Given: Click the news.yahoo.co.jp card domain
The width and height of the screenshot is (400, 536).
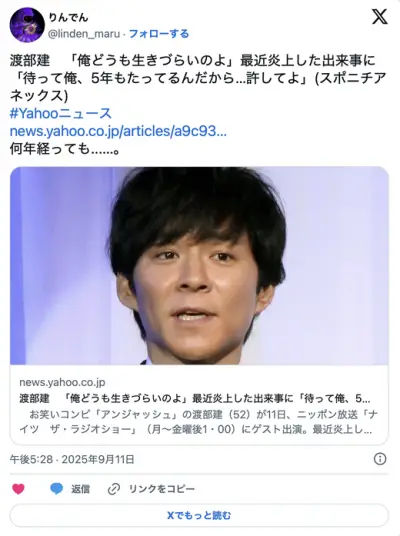Looking at the screenshot, I should pyautogui.click(x=62, y=382).
